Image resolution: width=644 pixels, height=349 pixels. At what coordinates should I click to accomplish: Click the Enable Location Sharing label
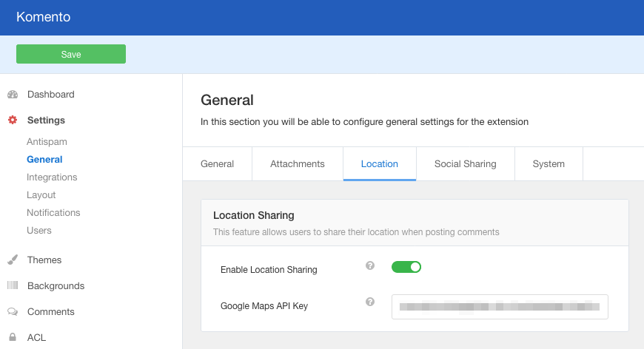click(x=269, y=269)
